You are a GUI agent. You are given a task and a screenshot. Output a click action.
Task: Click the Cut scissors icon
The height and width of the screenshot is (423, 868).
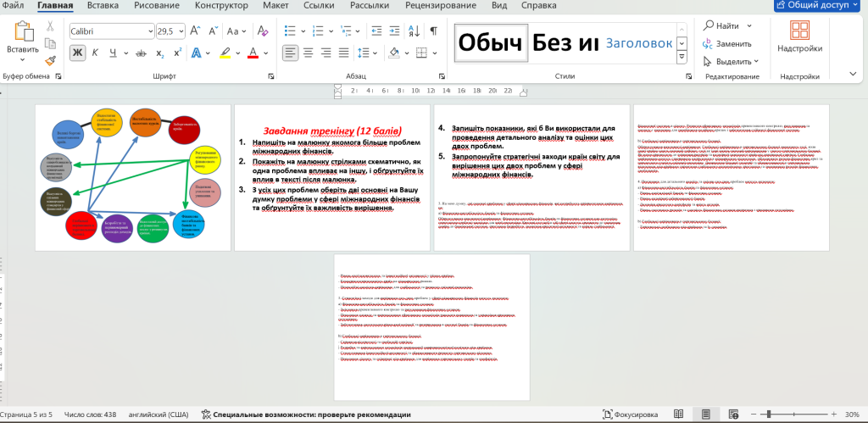tap(51, 25)
